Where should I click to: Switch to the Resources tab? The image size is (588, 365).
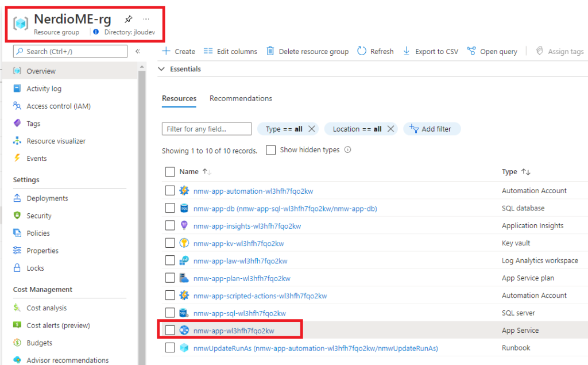coord(179,98)
